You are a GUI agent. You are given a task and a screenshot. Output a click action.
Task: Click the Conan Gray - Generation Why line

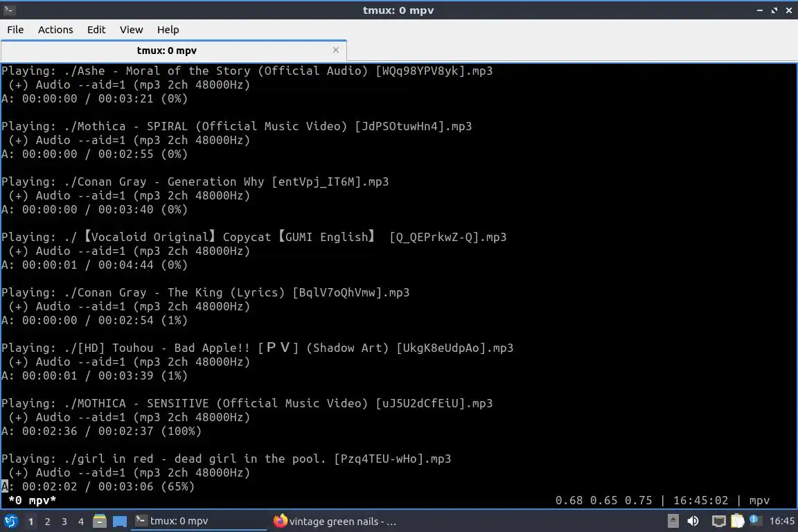point(195,181)
